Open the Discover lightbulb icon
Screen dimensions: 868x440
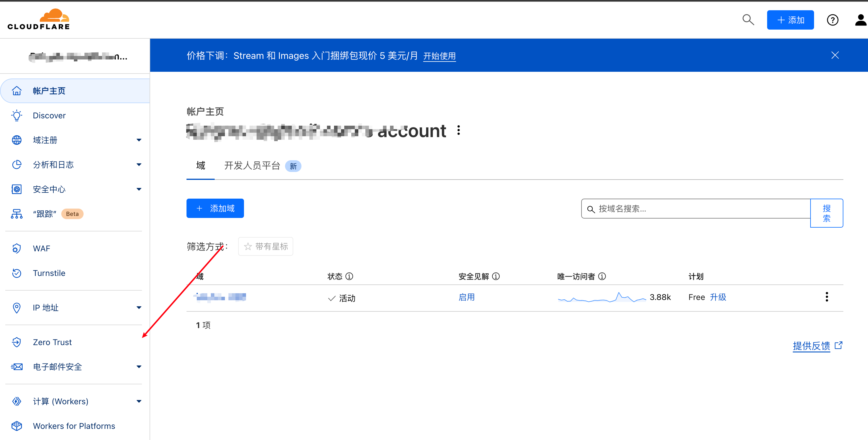(16, 115)
